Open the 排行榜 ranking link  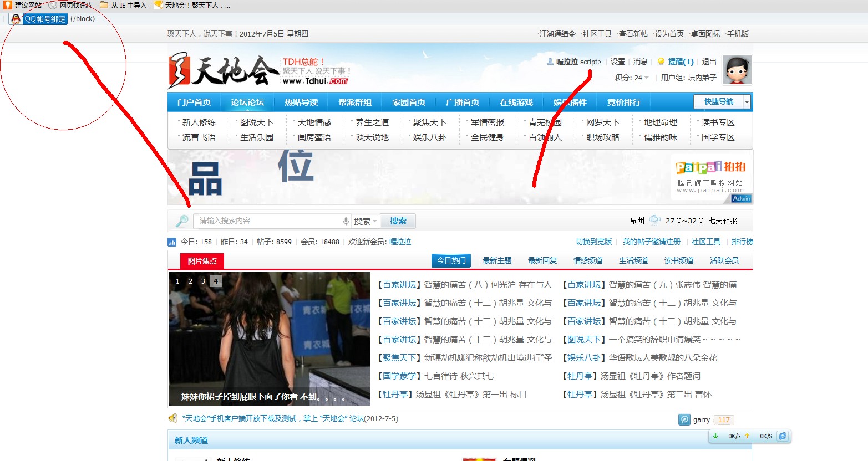point(742,242)
